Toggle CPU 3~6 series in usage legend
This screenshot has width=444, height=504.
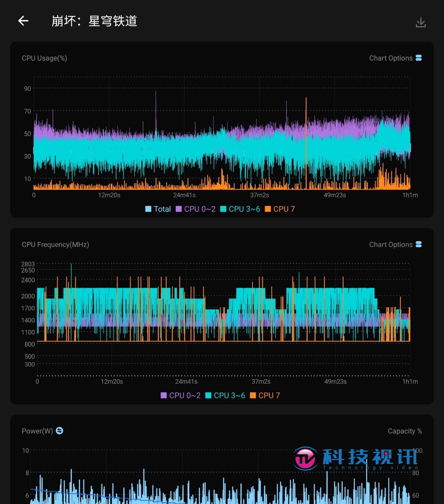[240, 209]
